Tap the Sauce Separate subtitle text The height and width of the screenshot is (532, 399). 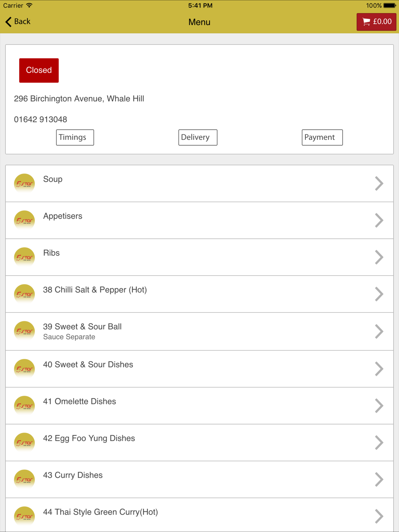(x=69, y=337)
